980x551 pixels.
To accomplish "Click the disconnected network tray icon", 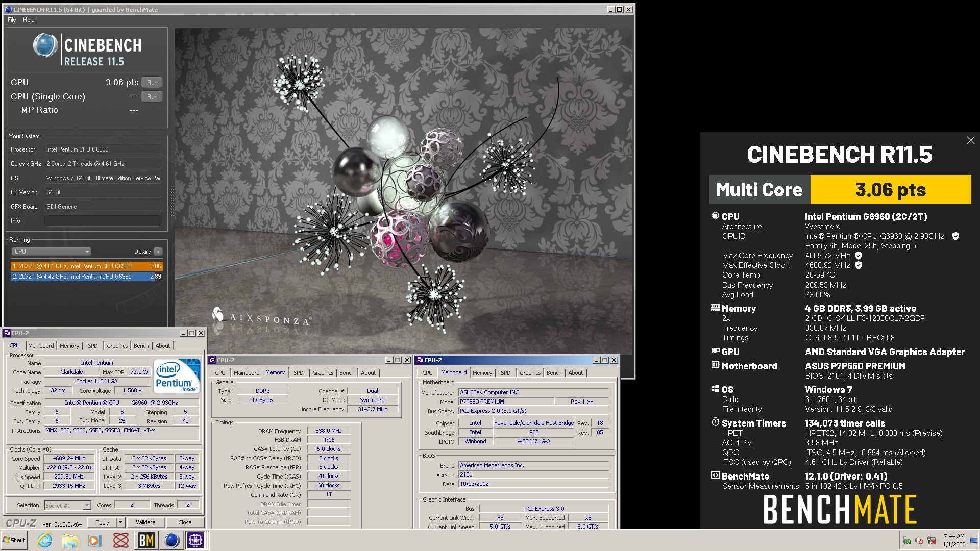I will pyautogui.click(x=932, y=540).
